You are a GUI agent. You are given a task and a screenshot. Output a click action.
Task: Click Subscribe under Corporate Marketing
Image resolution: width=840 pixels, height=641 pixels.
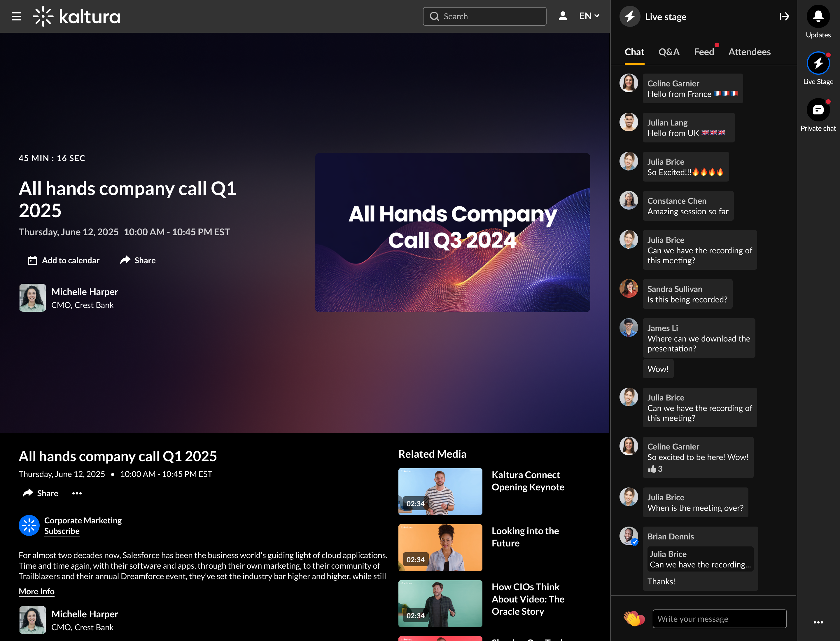62,531
